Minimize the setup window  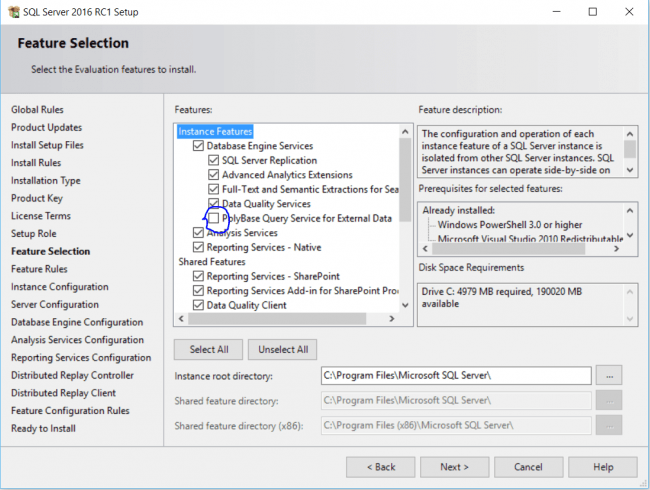point(556,12)
